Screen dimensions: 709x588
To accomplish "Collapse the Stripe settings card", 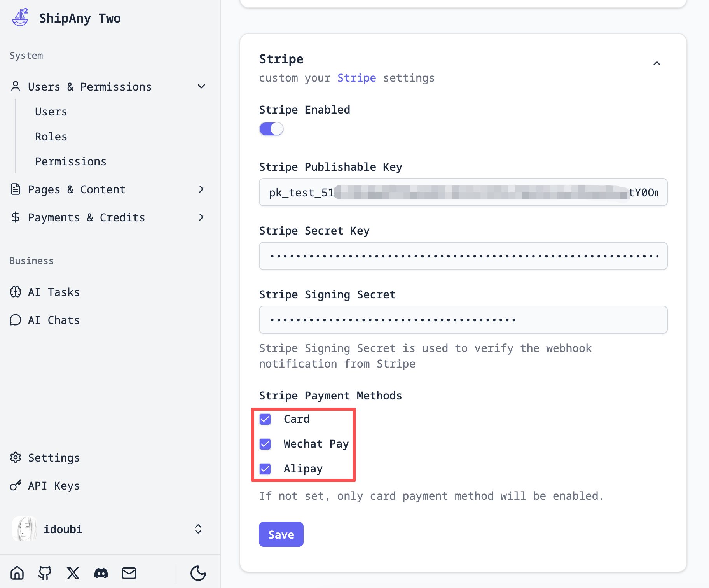I will tap(657, 63).
